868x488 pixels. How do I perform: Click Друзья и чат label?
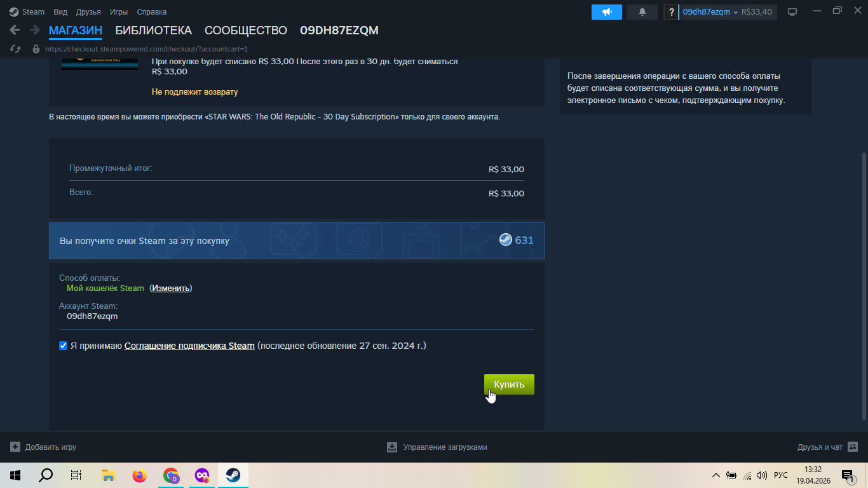pos(820,447)
